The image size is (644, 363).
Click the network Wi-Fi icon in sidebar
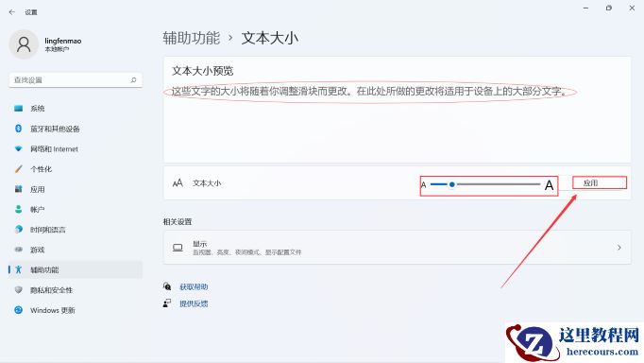pos(19,148)
